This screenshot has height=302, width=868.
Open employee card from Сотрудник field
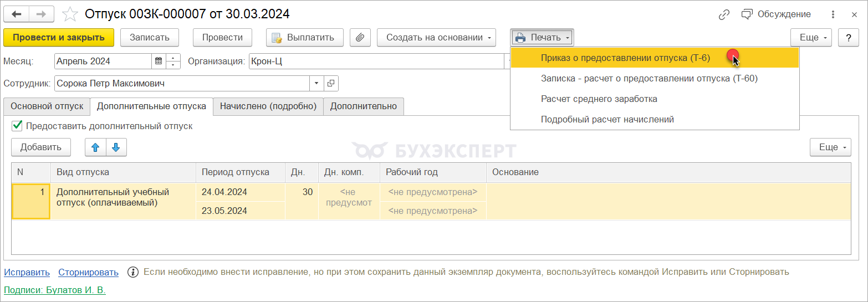pyautogui.click(x=331, y=83)
